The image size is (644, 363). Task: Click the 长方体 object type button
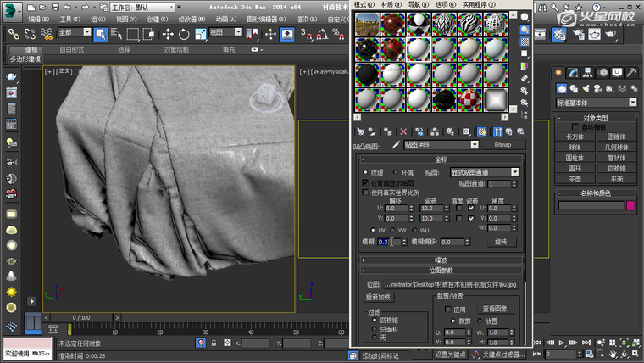click(575, 136)
